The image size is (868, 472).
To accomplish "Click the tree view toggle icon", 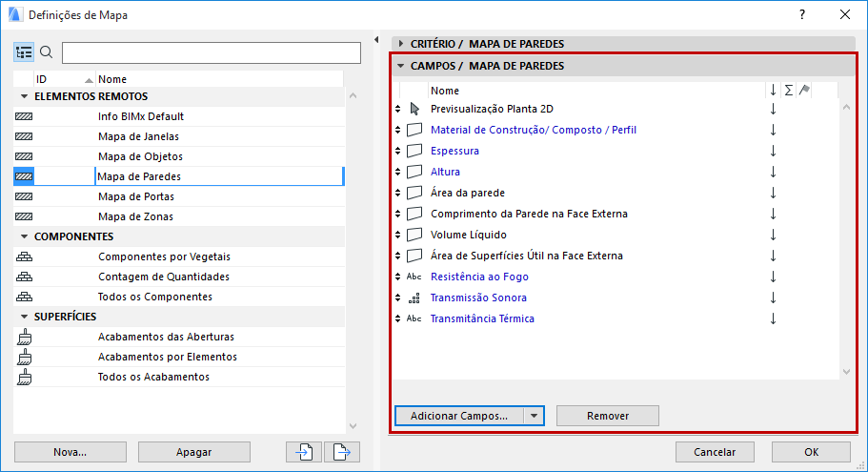I will 24,52.
